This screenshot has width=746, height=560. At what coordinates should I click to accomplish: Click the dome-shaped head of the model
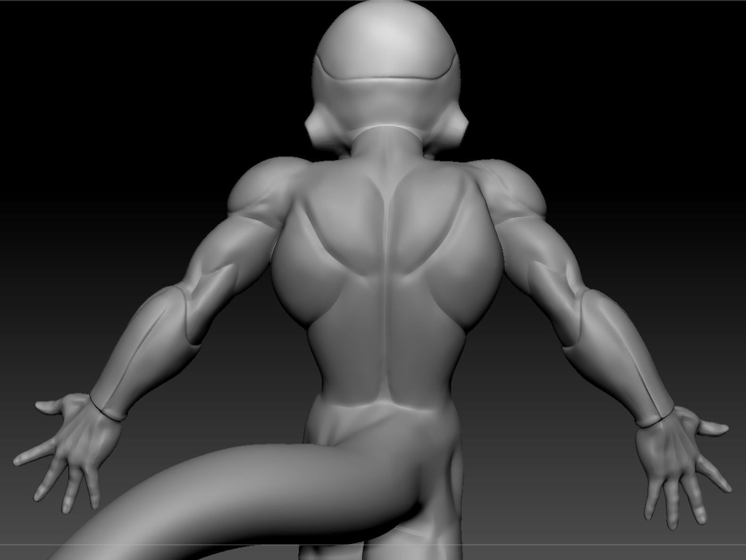(387, 71)
